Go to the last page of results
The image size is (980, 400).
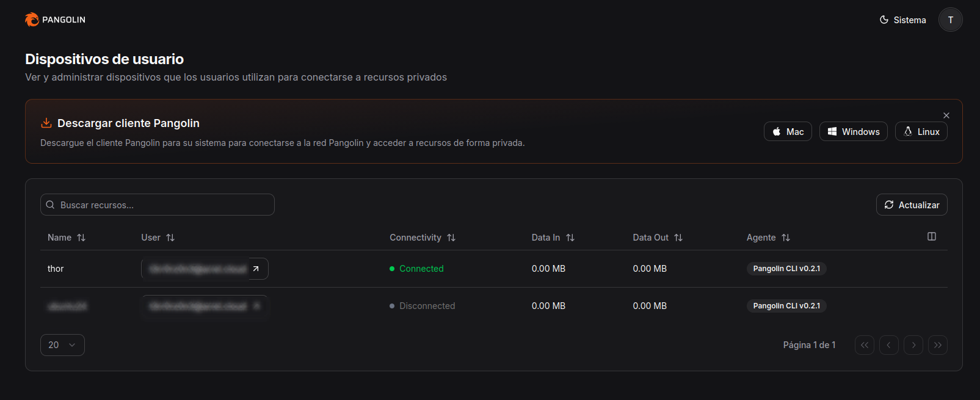pos(937,345)
